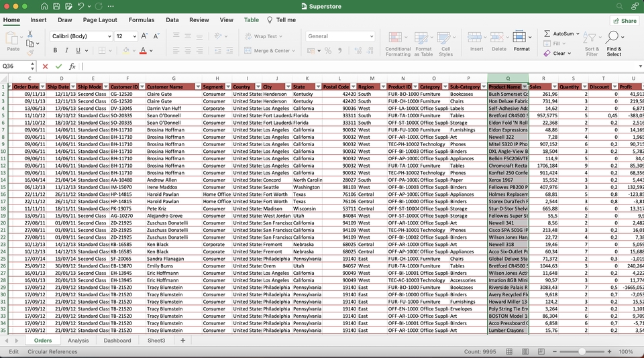Increase font size with larger A icon
Image resolution: width=644 pixels, height=358 pixels.
coord(144,36)
